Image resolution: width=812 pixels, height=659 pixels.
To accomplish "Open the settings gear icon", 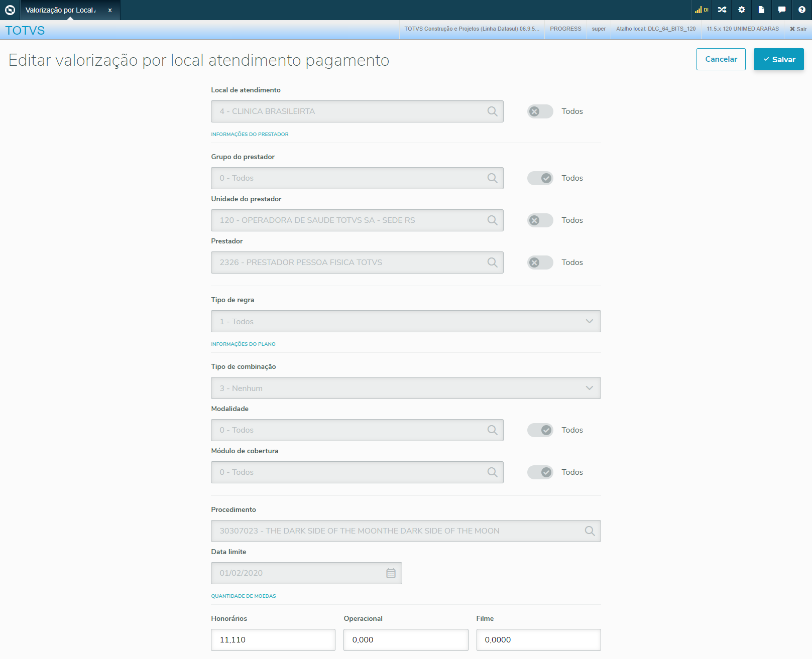I will pos(742,10).
